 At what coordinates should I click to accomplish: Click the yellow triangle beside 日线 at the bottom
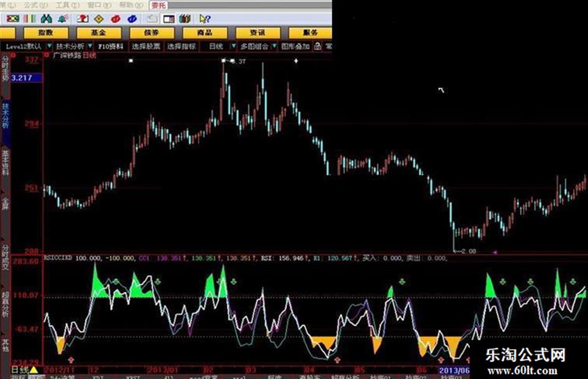[34, 370]
